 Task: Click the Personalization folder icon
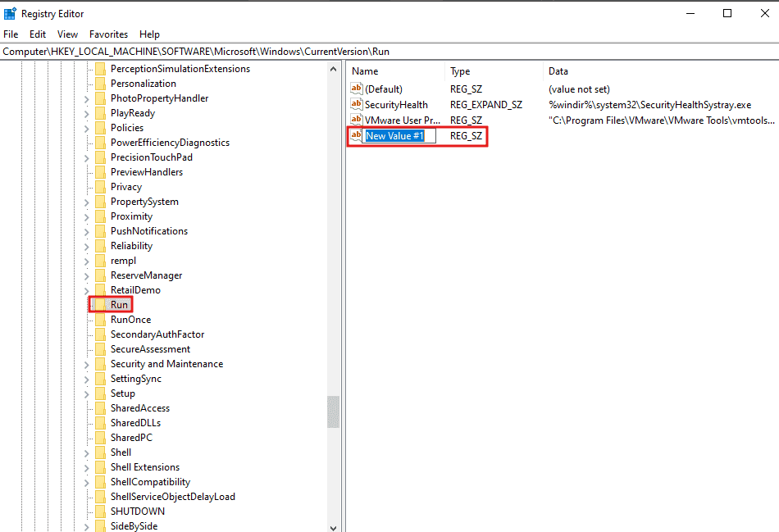pyautogui.click(x=100, y=84)
